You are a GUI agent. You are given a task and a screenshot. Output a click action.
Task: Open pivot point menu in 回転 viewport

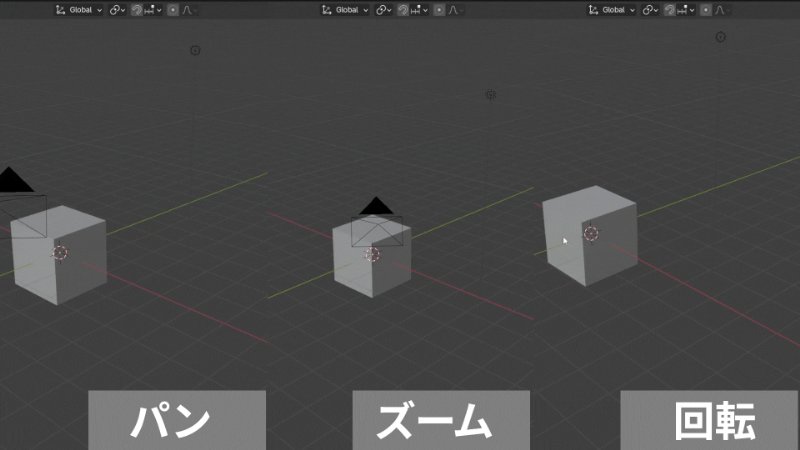click(x=649, y=10)
